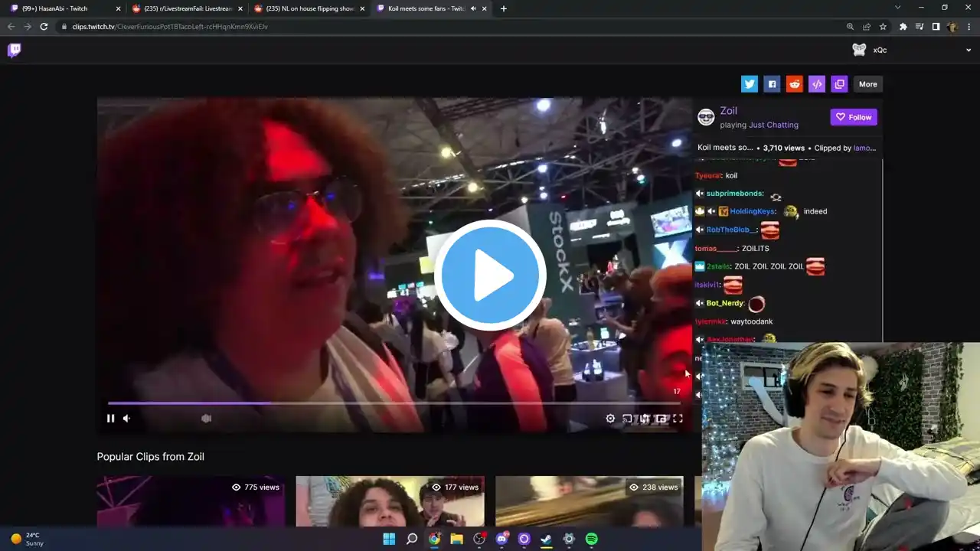Open the embed code share option
Screen dimensions: 980x551
[817, 84]
